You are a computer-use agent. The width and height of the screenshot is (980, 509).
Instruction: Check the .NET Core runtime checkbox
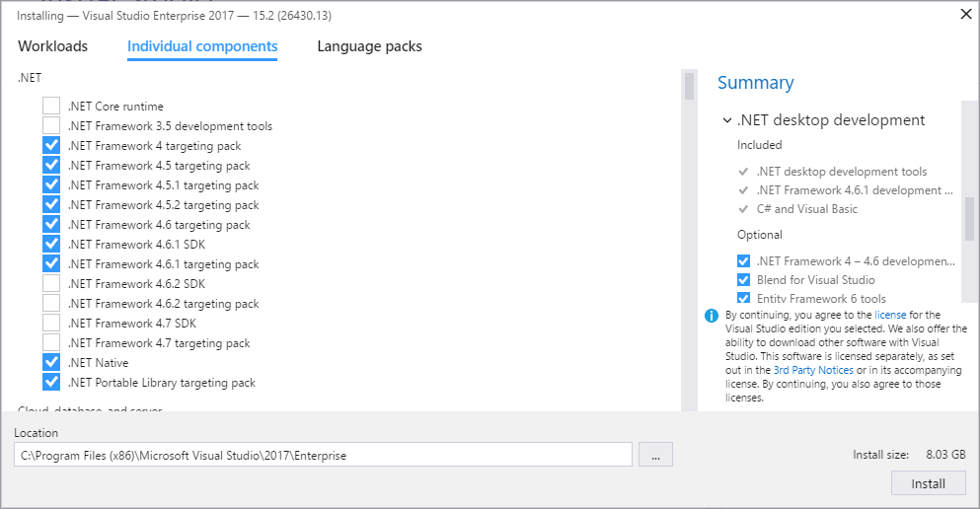pos(51,106)
